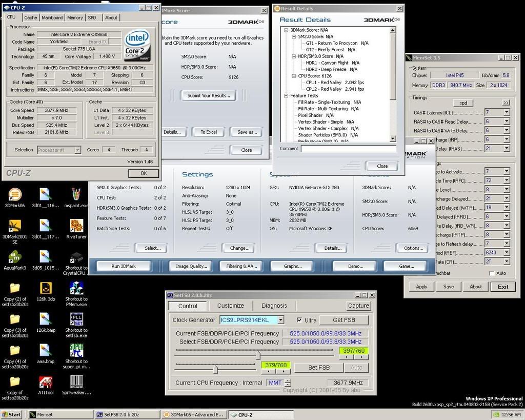Open the Windows Start menu

tap(11, 415)
